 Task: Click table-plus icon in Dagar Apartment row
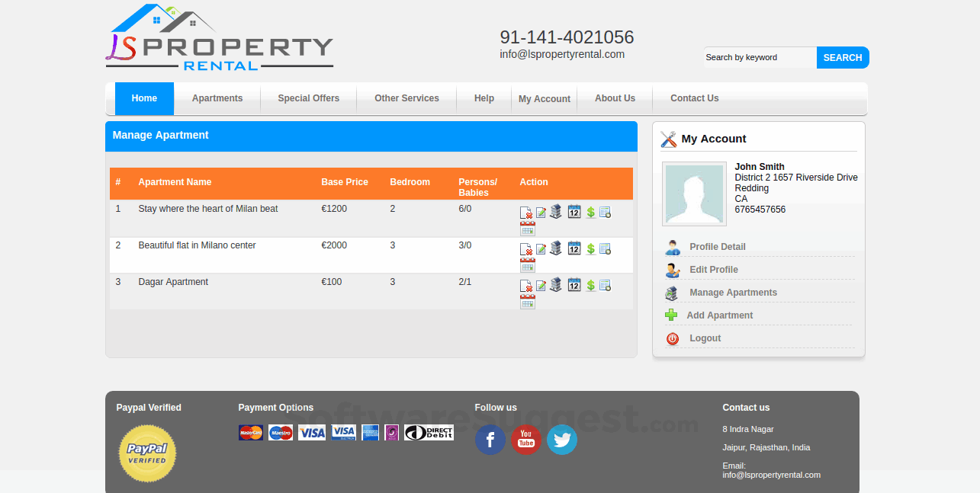605,286
